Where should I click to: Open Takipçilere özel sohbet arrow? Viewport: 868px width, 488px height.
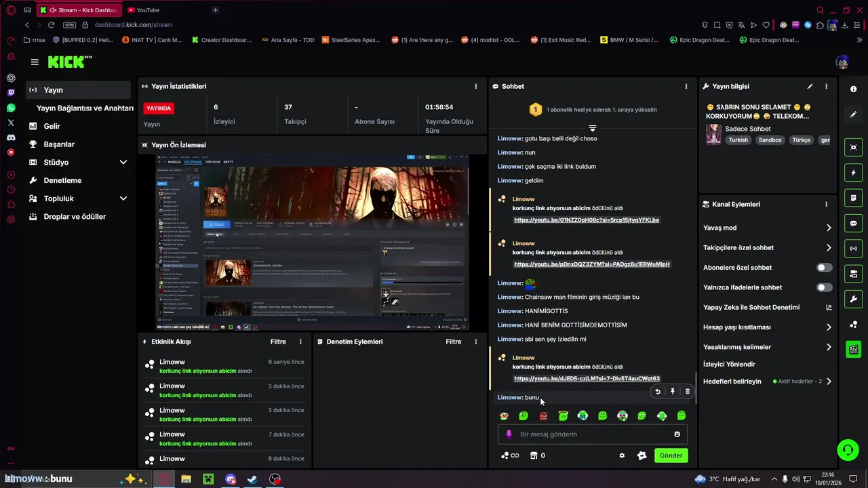(829, 248)
